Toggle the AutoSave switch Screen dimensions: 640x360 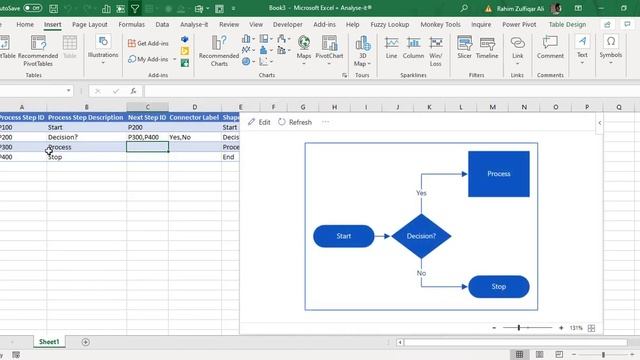tap(32, 8)
